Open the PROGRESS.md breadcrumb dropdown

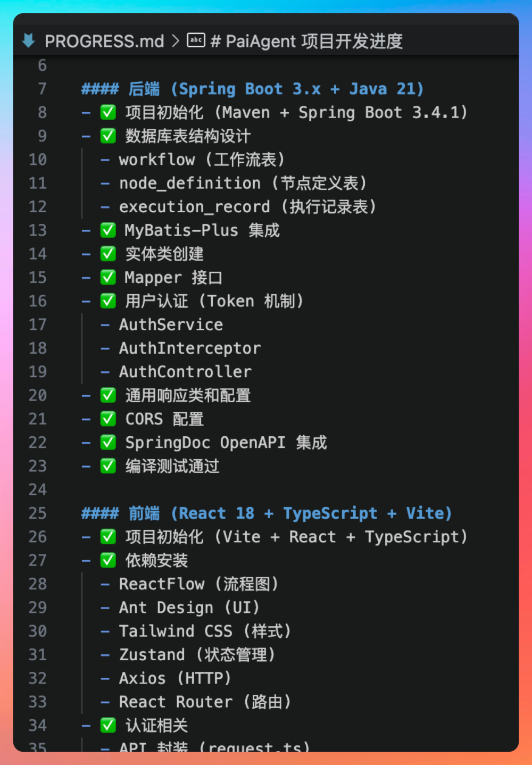pyautogui.click(x=104, y=41)
